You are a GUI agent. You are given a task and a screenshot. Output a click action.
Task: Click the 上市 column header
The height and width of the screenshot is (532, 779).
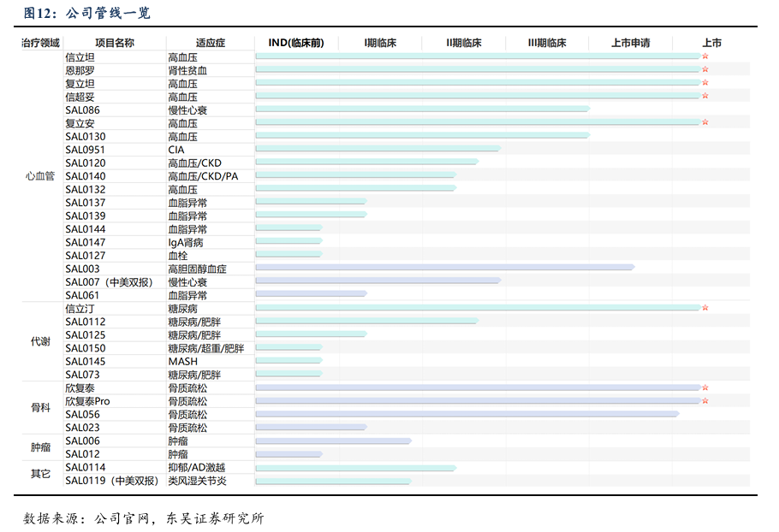tap(711, 43)
